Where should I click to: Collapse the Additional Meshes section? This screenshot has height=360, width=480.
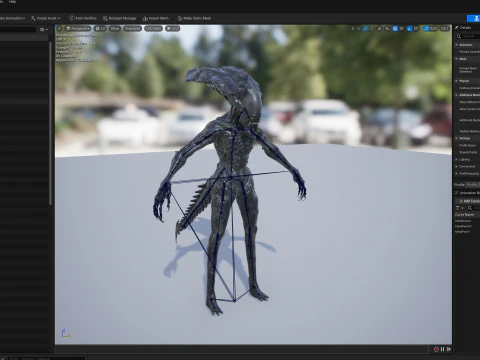click(x=456, y=95)
